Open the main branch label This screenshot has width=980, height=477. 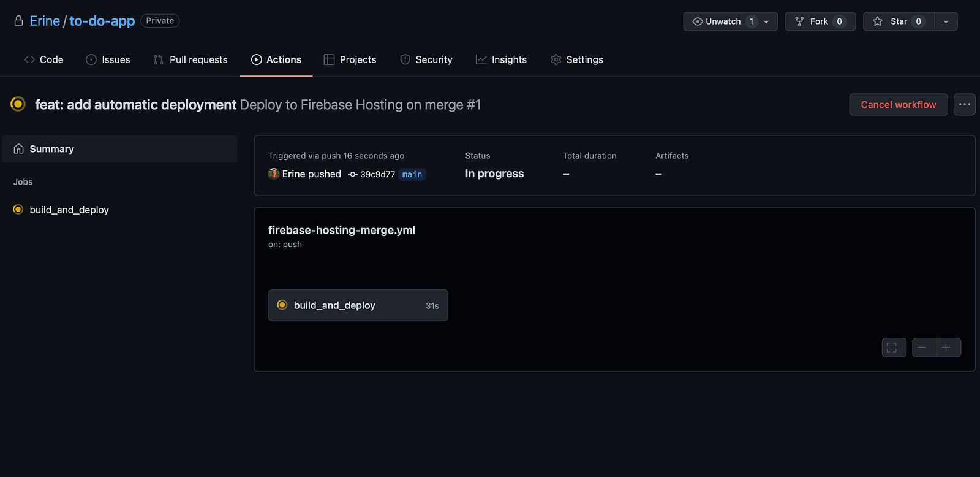pos(412,175)
